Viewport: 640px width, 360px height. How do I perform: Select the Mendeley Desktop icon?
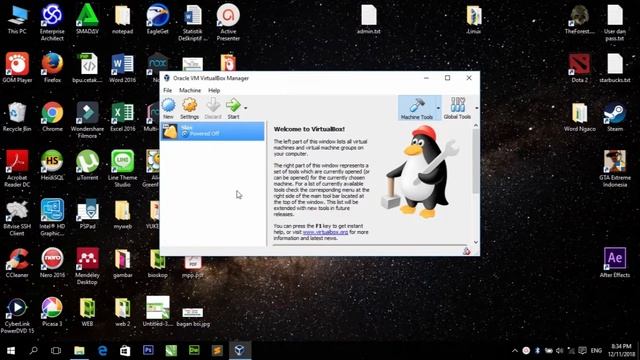(x=87, y=266)
